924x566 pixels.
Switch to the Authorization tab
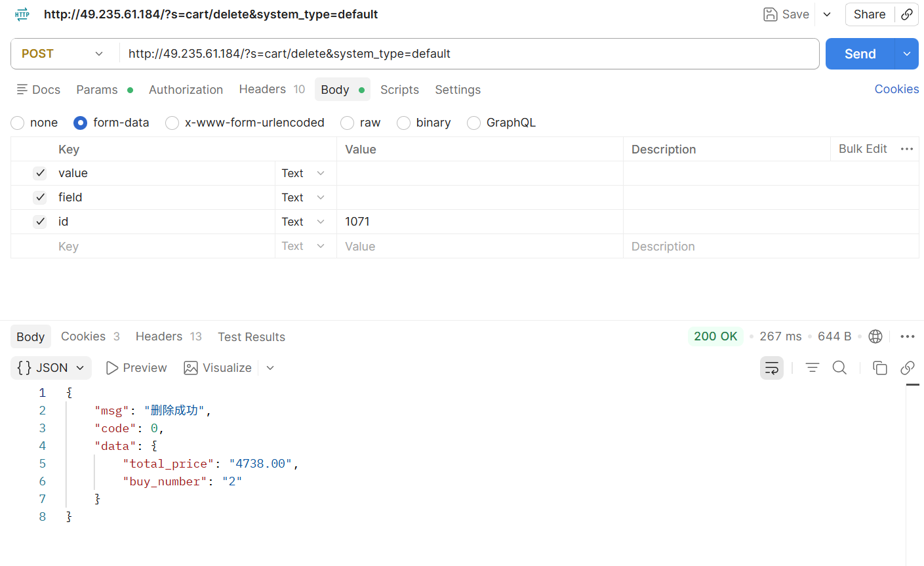click(x=186, y=90)
